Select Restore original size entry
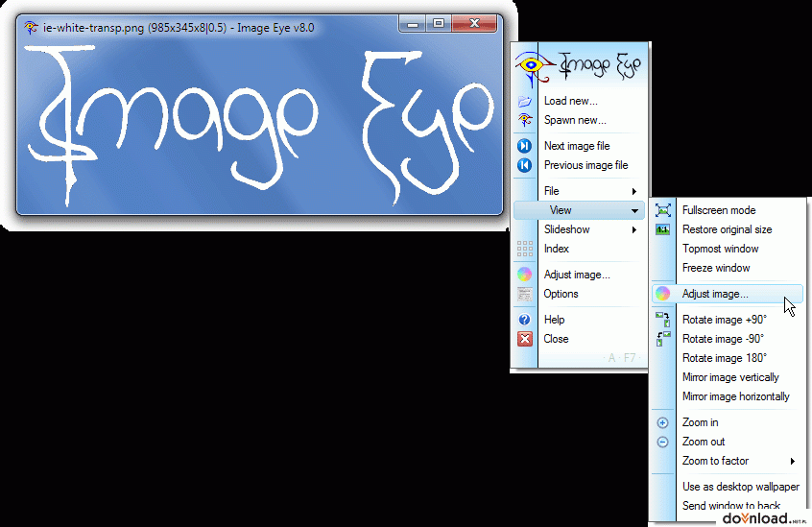This screenshot has height=527, width=812. click(728, 229)
